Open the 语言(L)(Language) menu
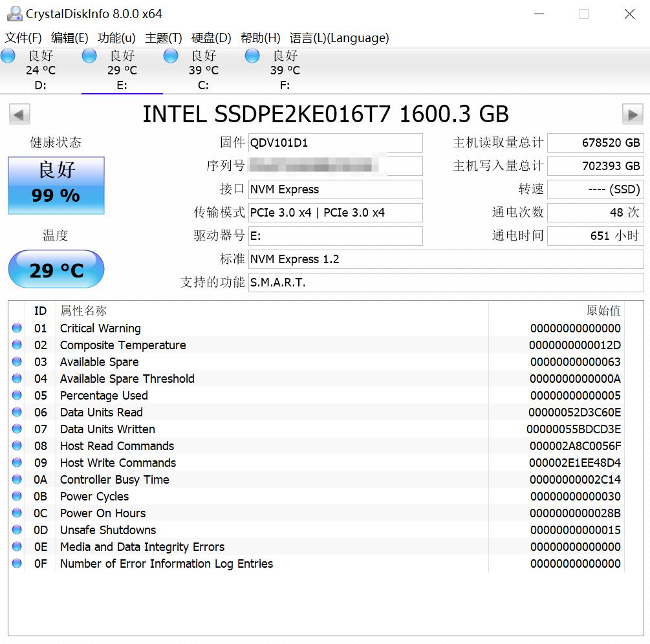The height and width of the screenshot is (644, 650). coord(340,38)
